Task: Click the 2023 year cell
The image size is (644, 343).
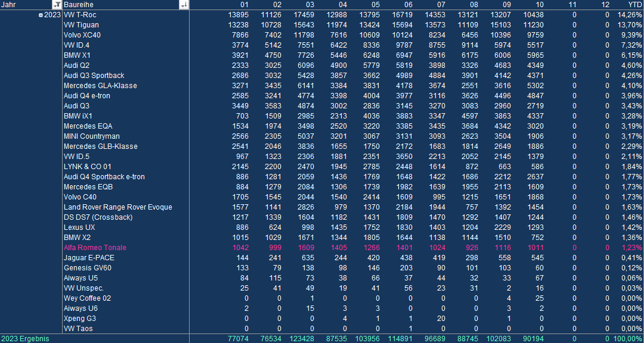Action: (x=52, y=15)
